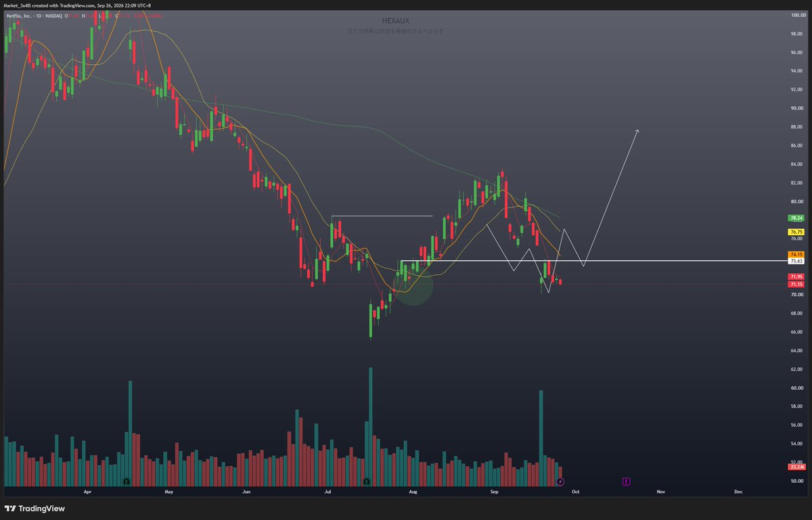Select the red 71.15 last price label
This screenshot has height=520, width=812.
[x=796, y=284]
